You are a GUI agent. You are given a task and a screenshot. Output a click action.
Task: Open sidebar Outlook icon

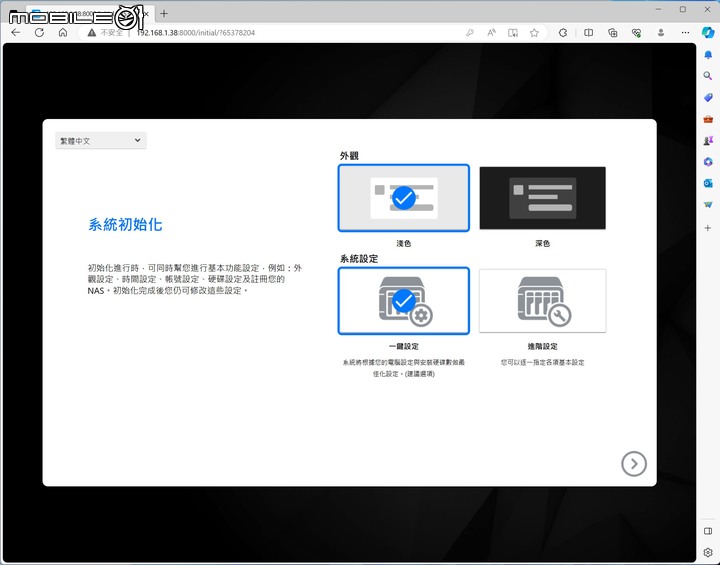click(x=708, y=183)
